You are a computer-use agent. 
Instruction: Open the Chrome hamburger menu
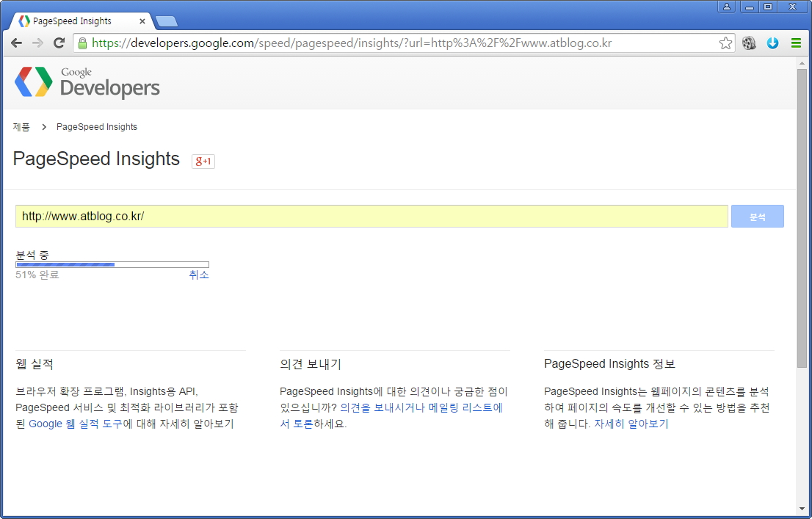click(796, 43)
